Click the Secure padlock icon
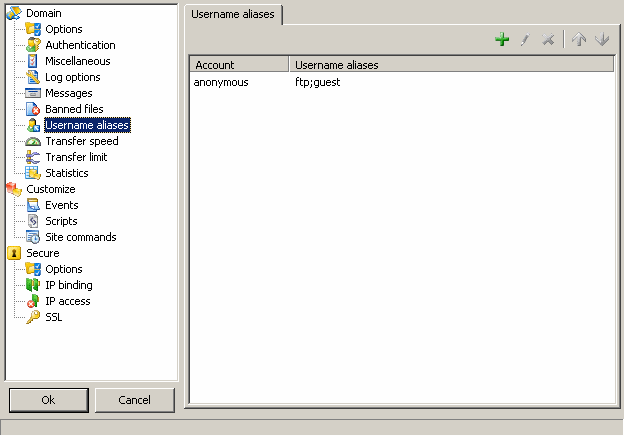Viewport: 624px width, 436px height. click(x=14, y=253)
